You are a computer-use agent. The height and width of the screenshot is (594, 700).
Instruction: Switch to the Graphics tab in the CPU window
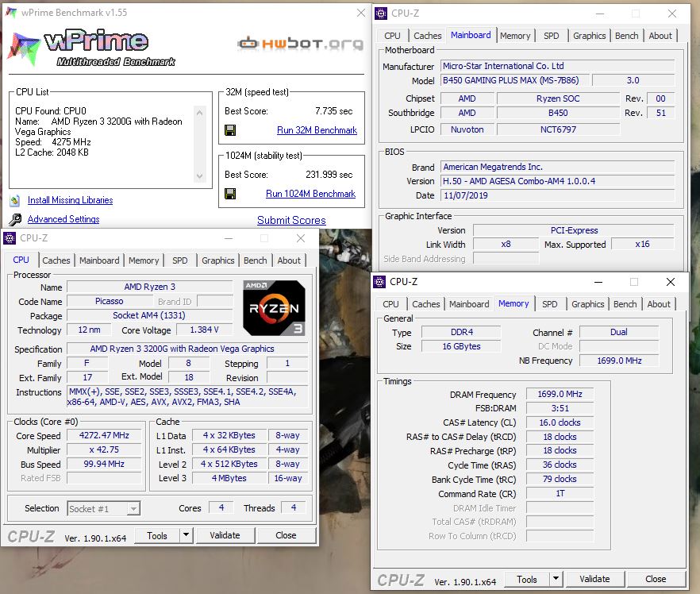[x=217, y=260]
